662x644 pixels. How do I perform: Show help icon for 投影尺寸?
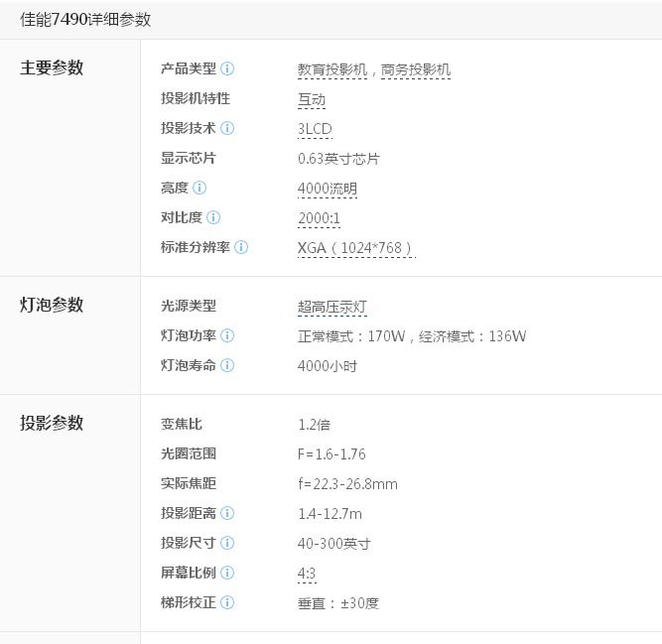(227, 543)
